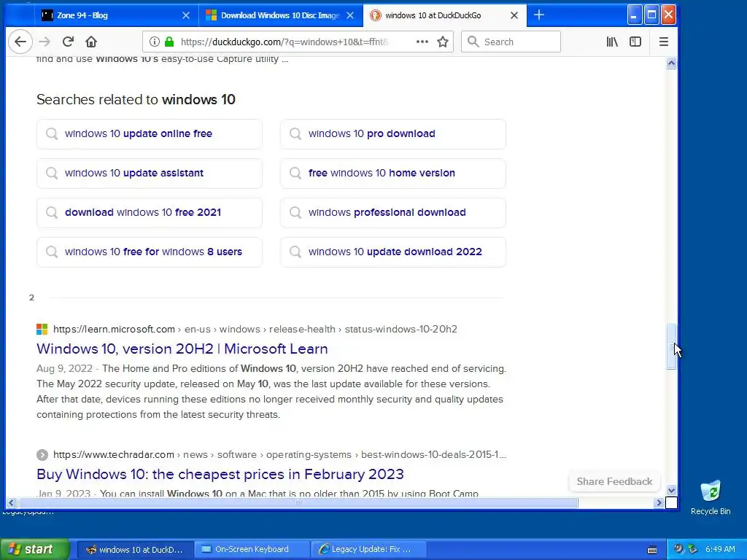Open a new tab with plus
The image size is (747, 560).
coord(539,15)
